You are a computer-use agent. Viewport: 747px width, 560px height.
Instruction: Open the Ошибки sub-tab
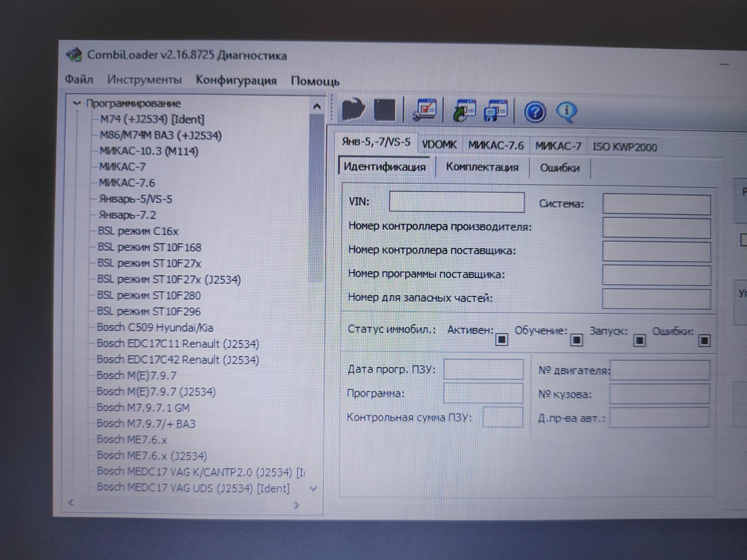[559, 168]
